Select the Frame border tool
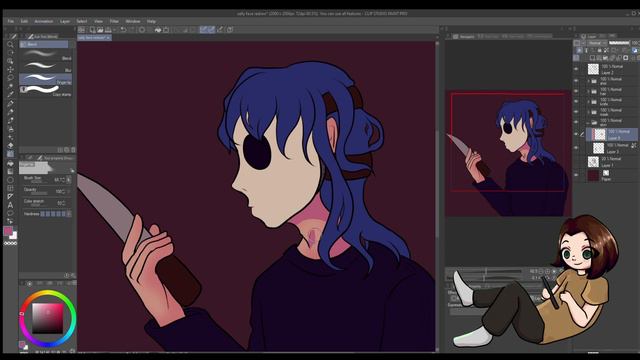640x360 pixels. [x=10, y=188]
